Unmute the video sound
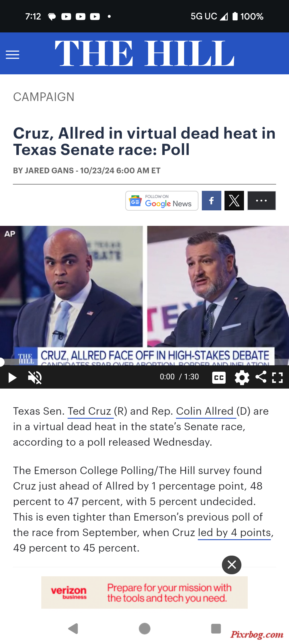The width and height of the screenshot is (289, 644). click(x=35, y=377)
